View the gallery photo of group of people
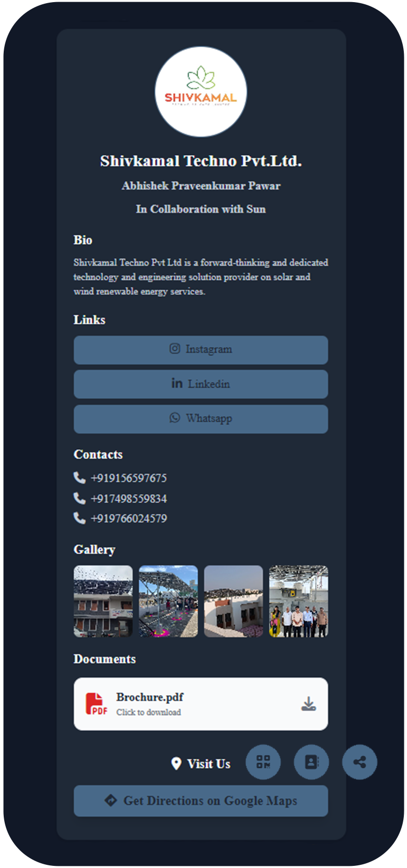The height and width of the screenshot is (868, 407). click(299, 601)
